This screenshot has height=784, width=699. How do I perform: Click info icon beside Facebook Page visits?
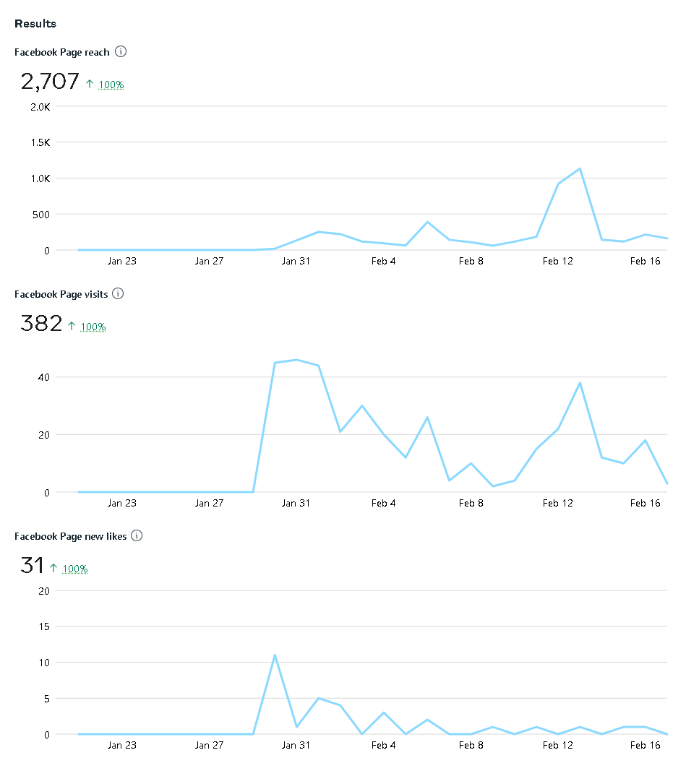click(118, 293)
